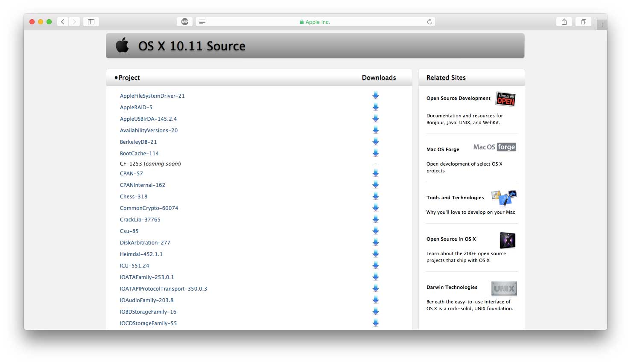Click the Apple logo in page header
The height and width of the screenshot is (364, 631).
click(122, 45)
